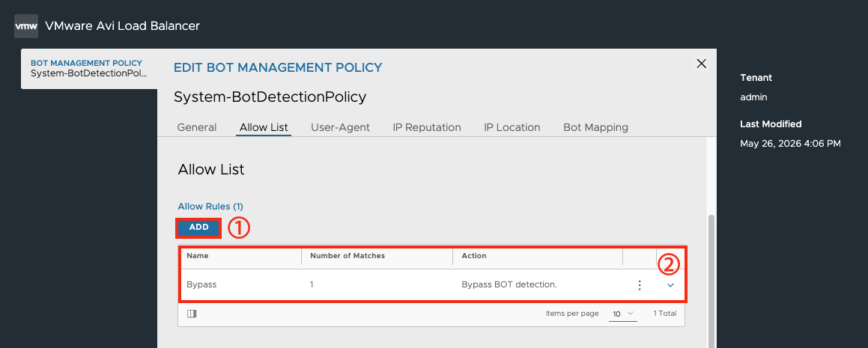
Task: Click the dialog vertical scrollbar
Action: [x=711, y=281]
